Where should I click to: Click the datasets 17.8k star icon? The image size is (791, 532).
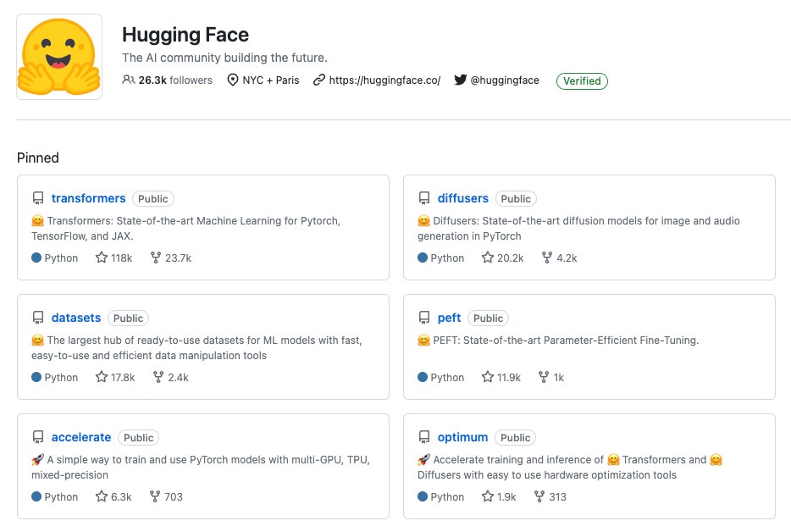pyautogui.click(x=102, y=377)
